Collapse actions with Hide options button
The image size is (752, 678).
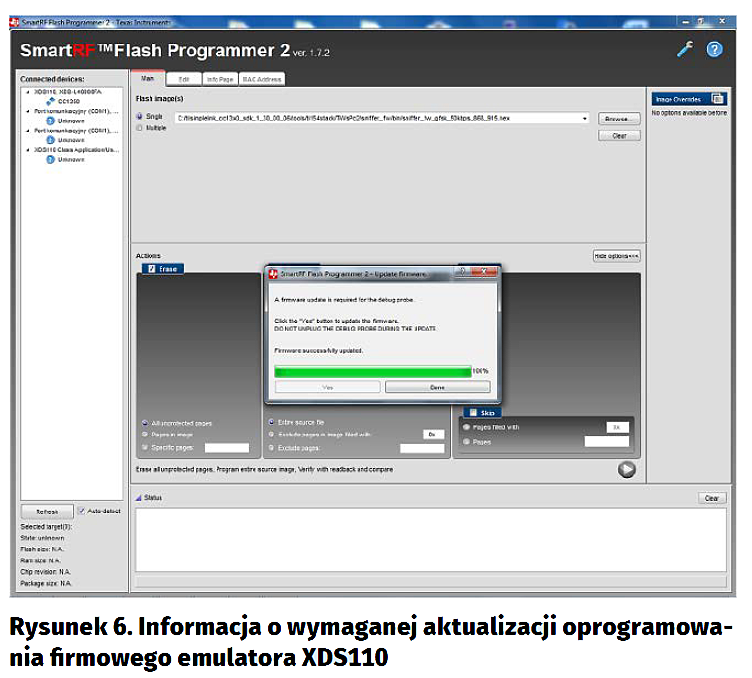616,256
